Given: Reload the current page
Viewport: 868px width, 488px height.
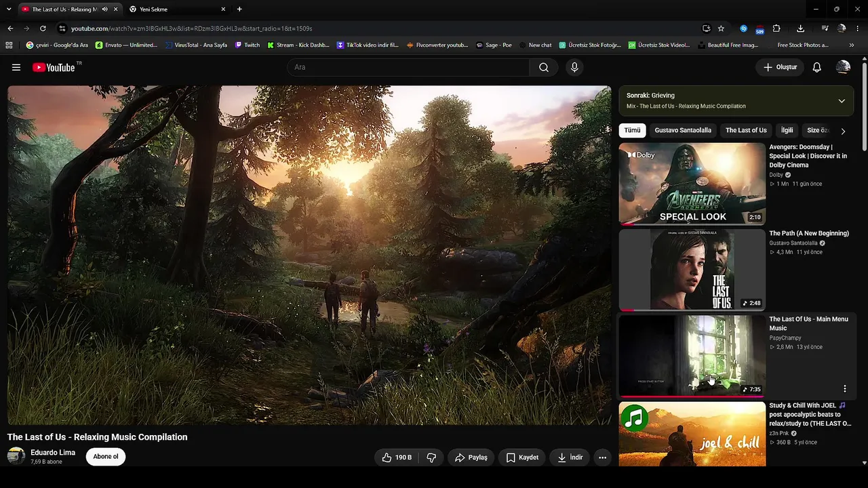Looking at the screenshot, I should [x=43, y=28].
